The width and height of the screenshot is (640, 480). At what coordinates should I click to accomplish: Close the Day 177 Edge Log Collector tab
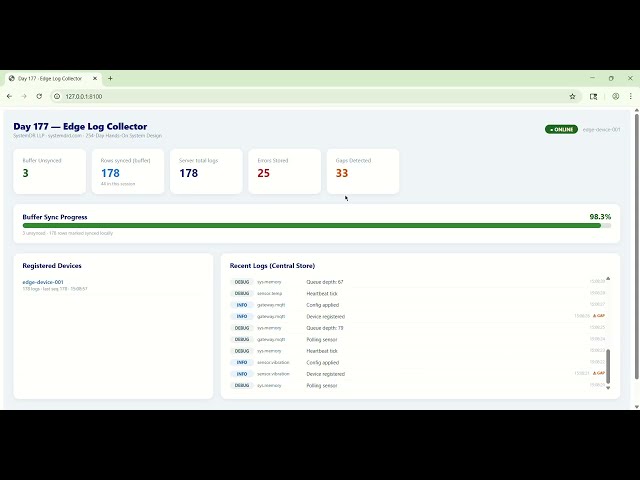(x=95, y=78)
